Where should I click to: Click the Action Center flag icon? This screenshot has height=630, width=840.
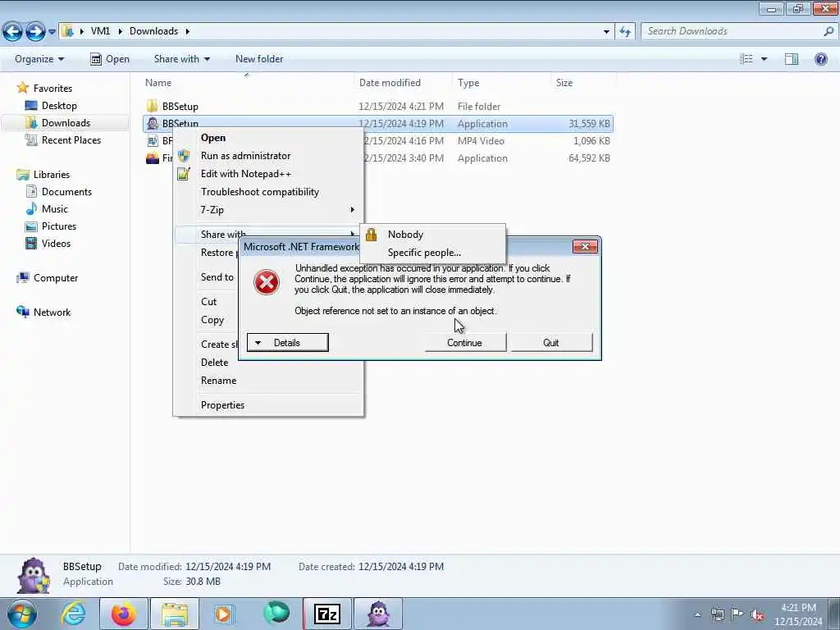click(x=737, y=614)
